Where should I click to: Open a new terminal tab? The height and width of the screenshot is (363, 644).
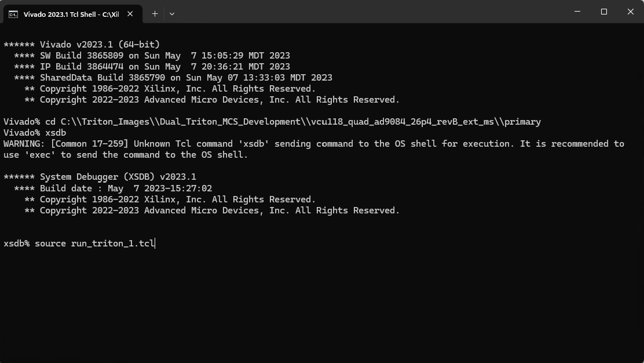click(155, 14)
